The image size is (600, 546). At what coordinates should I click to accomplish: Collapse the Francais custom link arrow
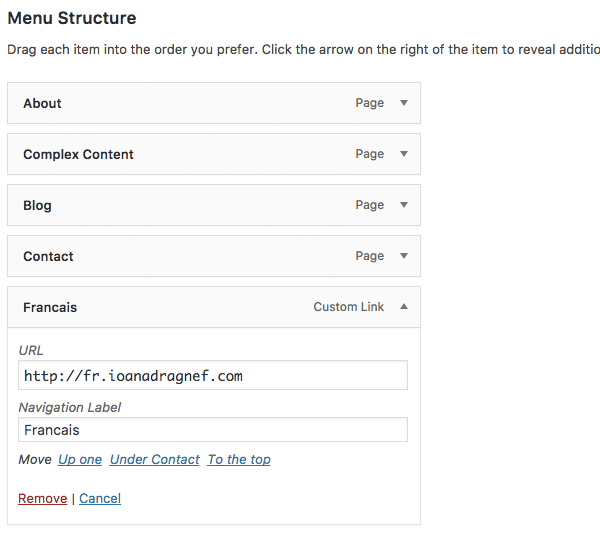pos(404,307)
